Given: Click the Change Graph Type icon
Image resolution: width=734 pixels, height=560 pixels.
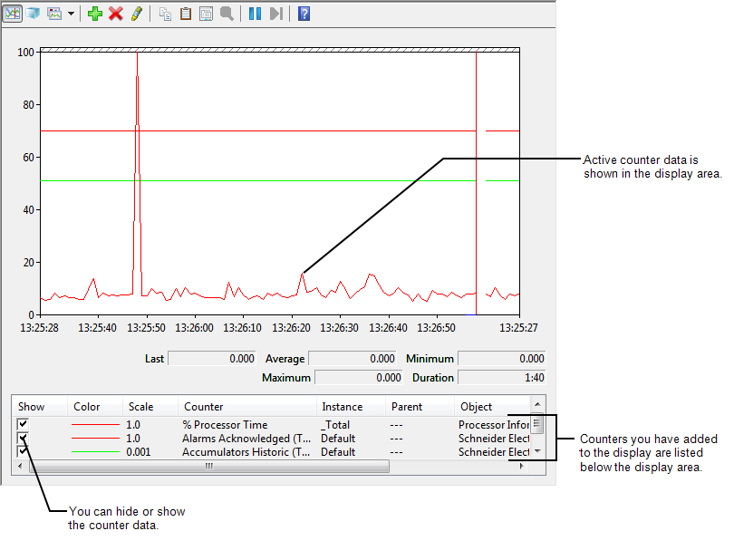Looking at the screenshot, I should 54,14.
